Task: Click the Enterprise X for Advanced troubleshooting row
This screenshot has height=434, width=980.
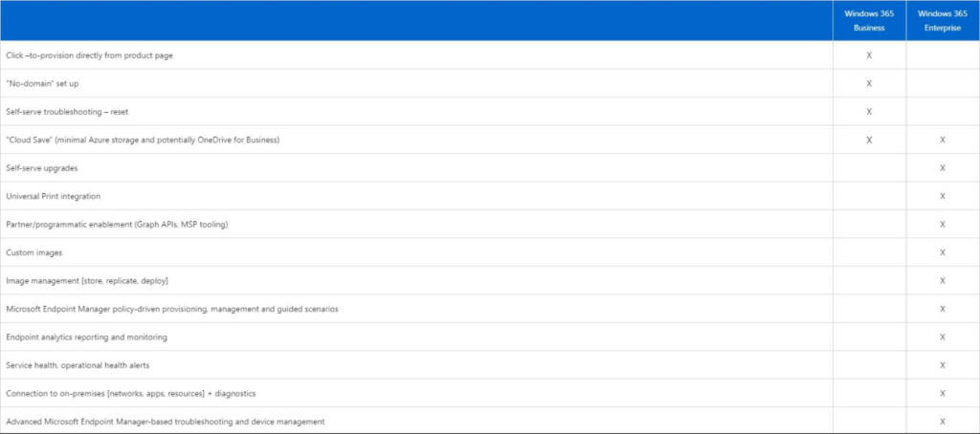Action: (943, 422)
